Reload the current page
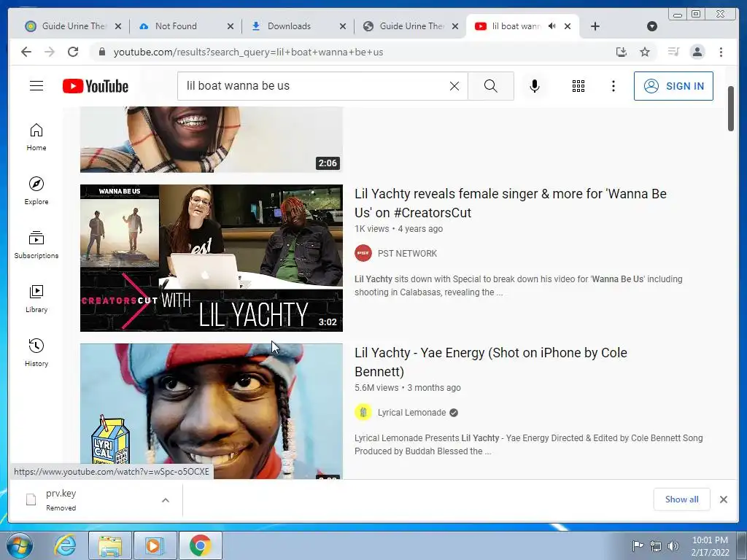 coord(73,52)
